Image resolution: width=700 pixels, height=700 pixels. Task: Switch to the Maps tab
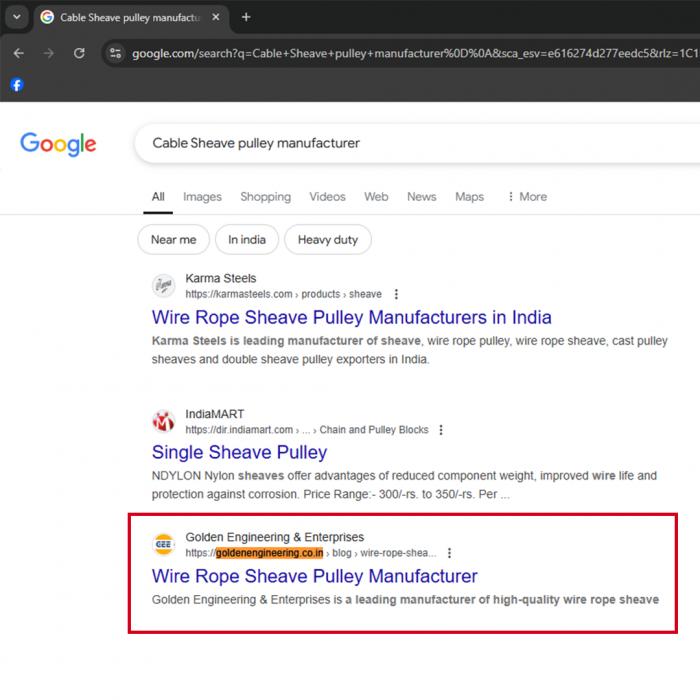pyautogui.click(x=469, y=197)
